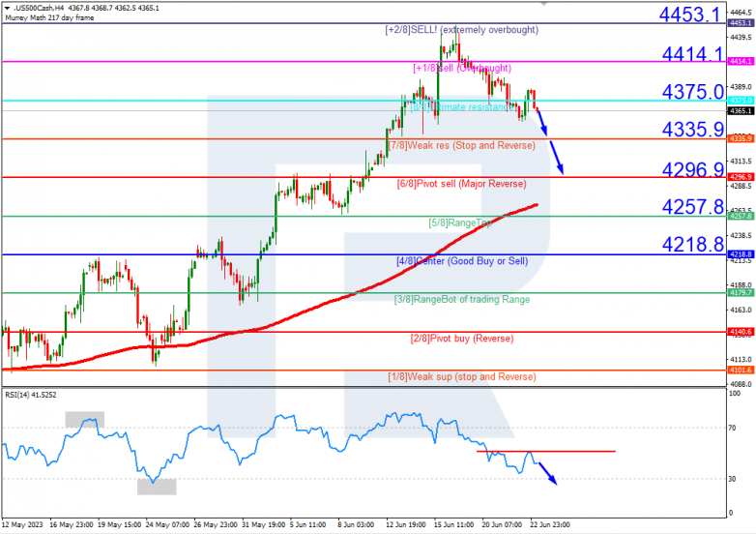Click the large 4453.1 level value
The image size is (756, 534).
689,14
